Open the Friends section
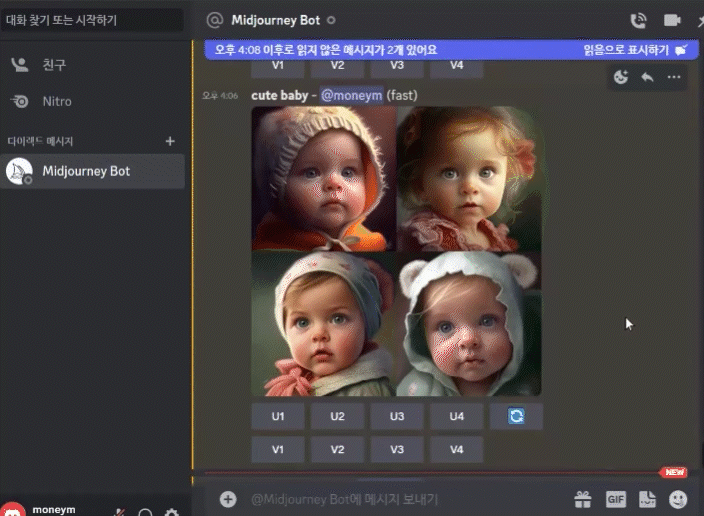 [x=54, y=64]
